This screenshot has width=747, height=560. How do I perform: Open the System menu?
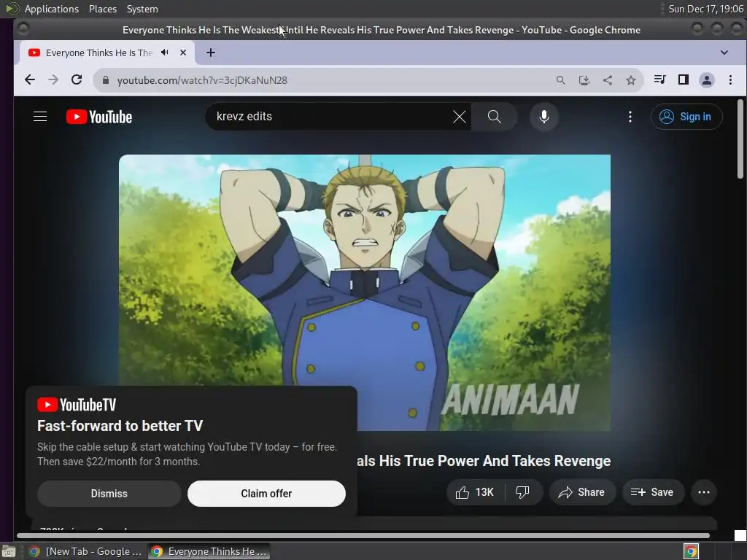pyautogui.click(x=142, y=9)
